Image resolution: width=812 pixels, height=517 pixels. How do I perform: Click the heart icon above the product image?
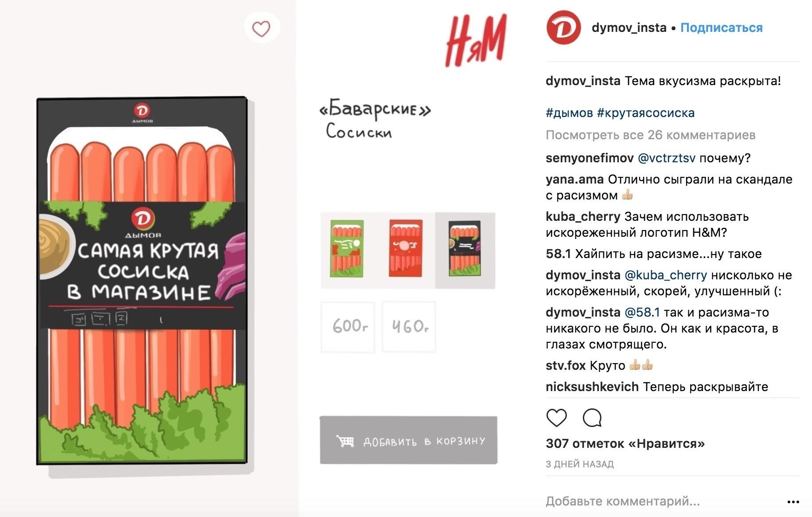point(261,29)
